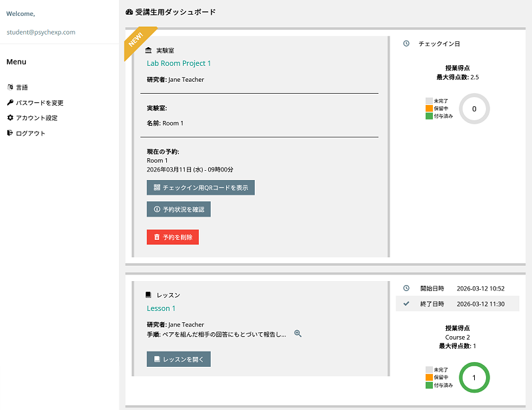Screen dimensions: 532x410
Task: Click the 予約状況を確認 button
Action: [x=178, y=209]
